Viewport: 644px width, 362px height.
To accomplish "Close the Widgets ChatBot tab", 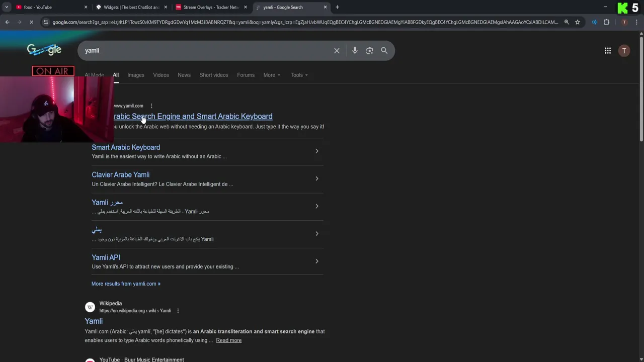I will [x=166, y=7].
